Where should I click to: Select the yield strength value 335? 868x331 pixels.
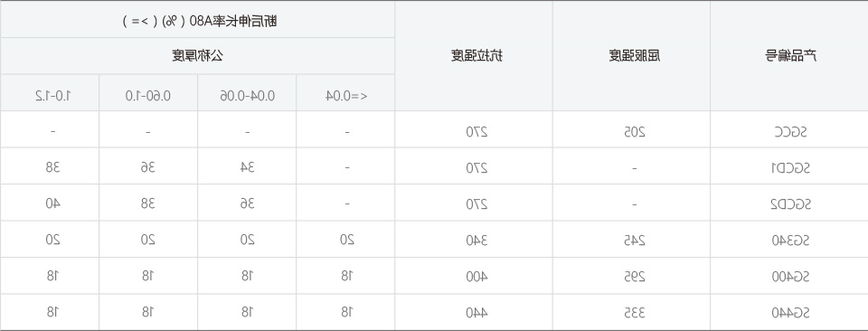631,312
